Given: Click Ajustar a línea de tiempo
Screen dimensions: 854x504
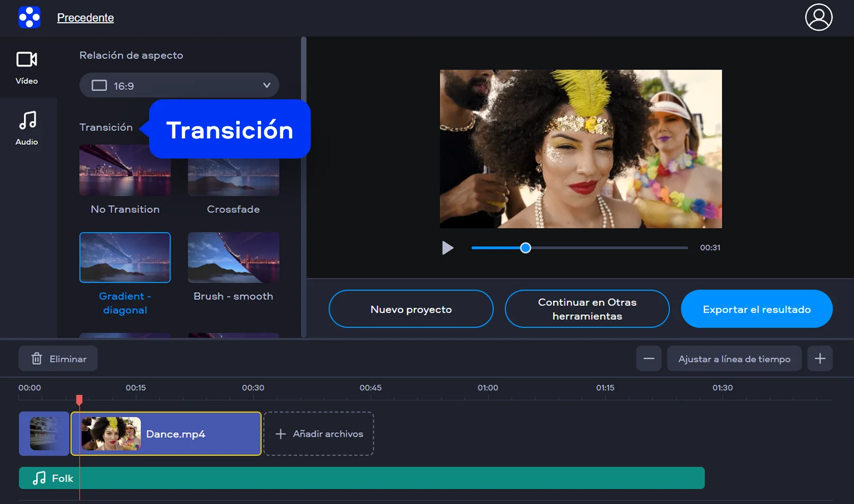Looking at the screenshot, I should coord(734,359).
